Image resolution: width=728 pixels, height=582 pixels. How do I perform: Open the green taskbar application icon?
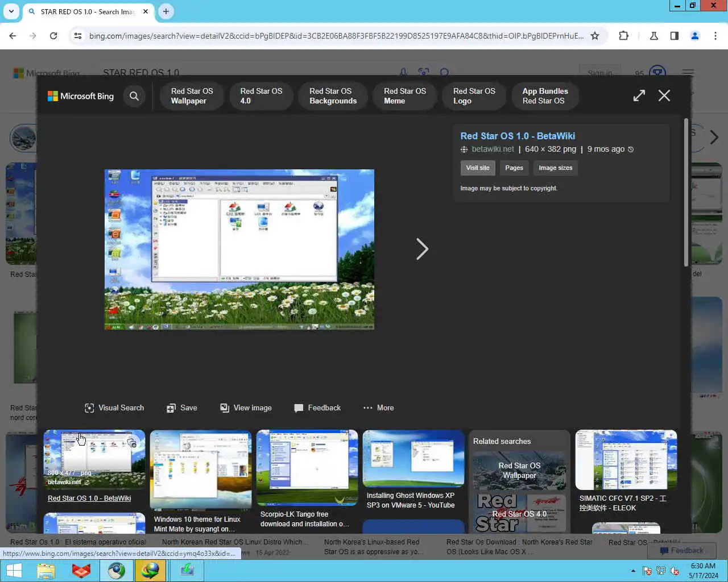click(x=187, y=570)
